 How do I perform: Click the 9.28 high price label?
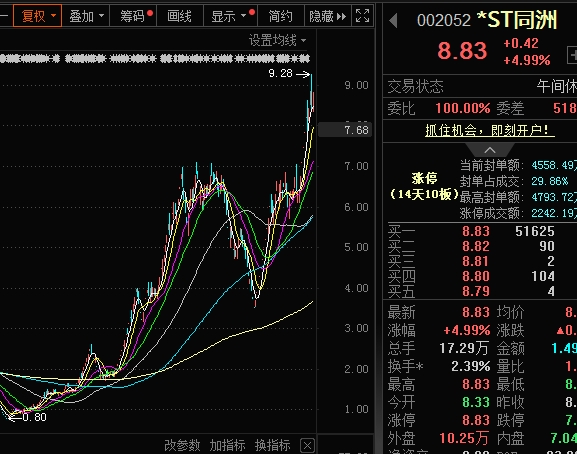coord(280,73)
